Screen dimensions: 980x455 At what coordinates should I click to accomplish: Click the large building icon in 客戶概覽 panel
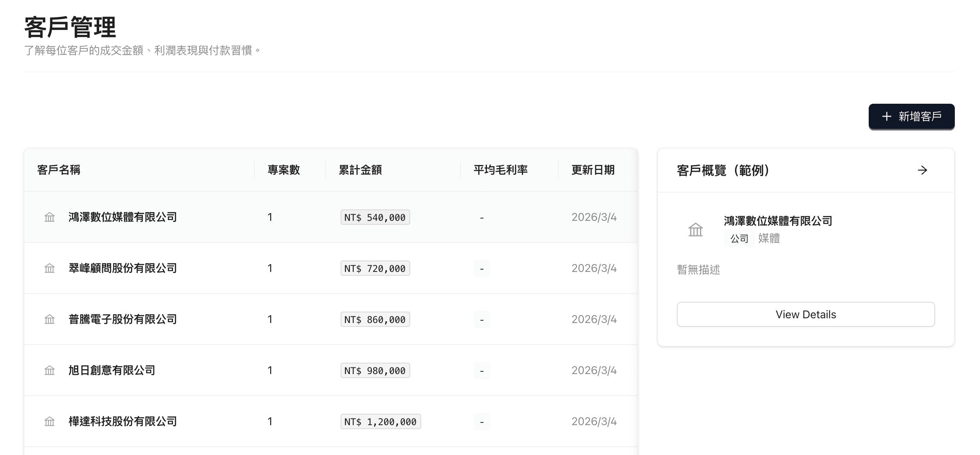pyautogui.click(x=695, y=230)
